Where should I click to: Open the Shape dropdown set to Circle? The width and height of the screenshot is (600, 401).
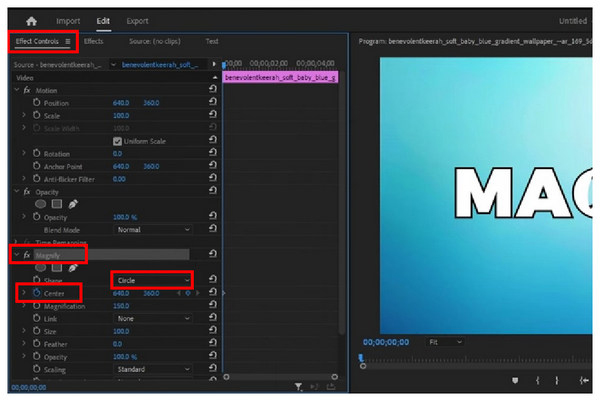(x=151, y=281)
